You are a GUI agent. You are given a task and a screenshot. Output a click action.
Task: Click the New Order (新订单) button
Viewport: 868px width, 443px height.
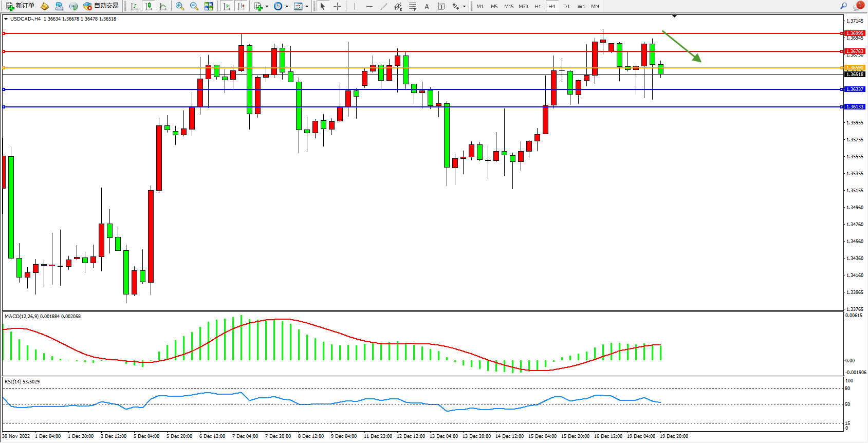[21, 6]
